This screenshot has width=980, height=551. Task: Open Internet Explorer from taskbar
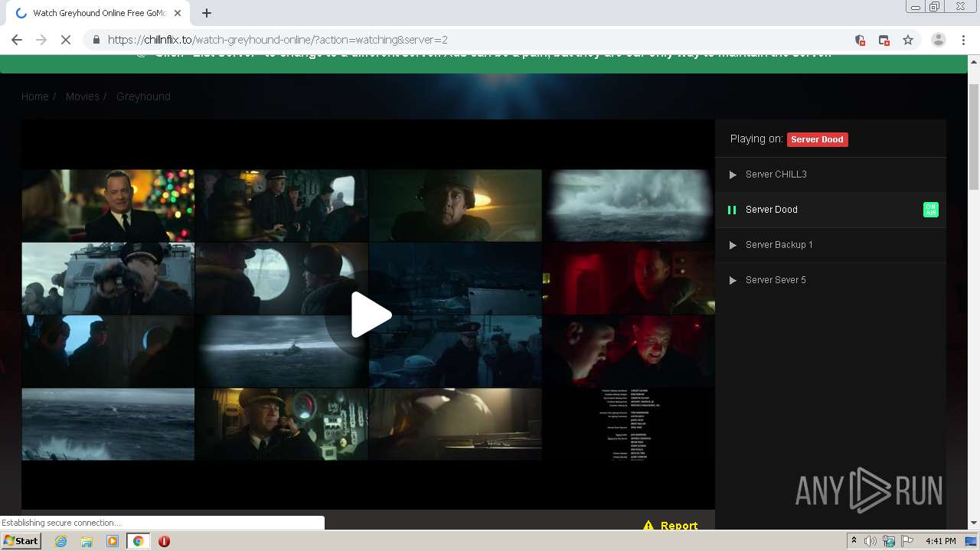click(60, 541)
